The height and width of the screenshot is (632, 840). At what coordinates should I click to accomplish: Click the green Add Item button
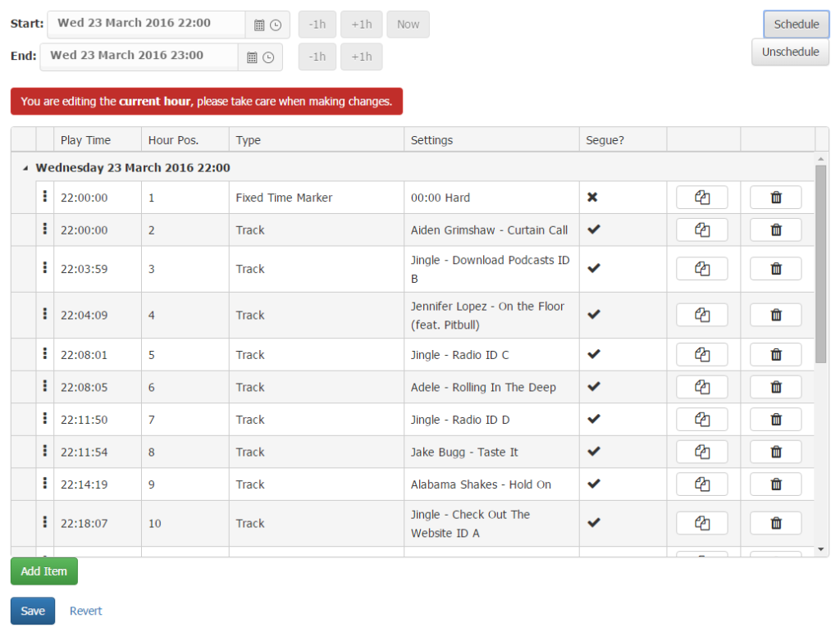(x=44, y=571)
